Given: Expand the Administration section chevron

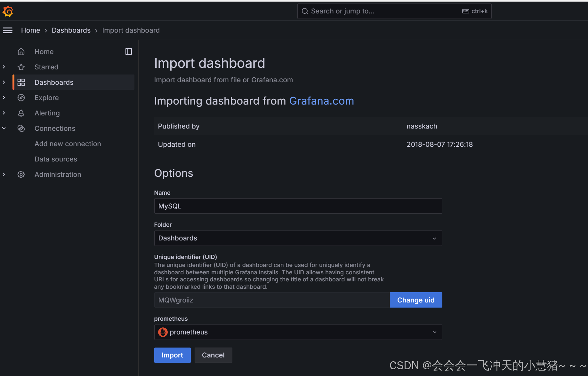Looking at the screenshot, I should click(4, 174).
